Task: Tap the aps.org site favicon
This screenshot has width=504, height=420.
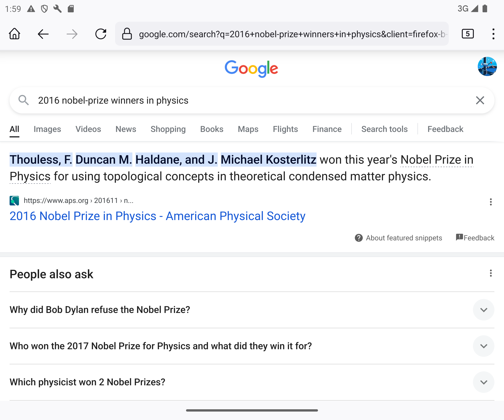Action: point(14,201)
